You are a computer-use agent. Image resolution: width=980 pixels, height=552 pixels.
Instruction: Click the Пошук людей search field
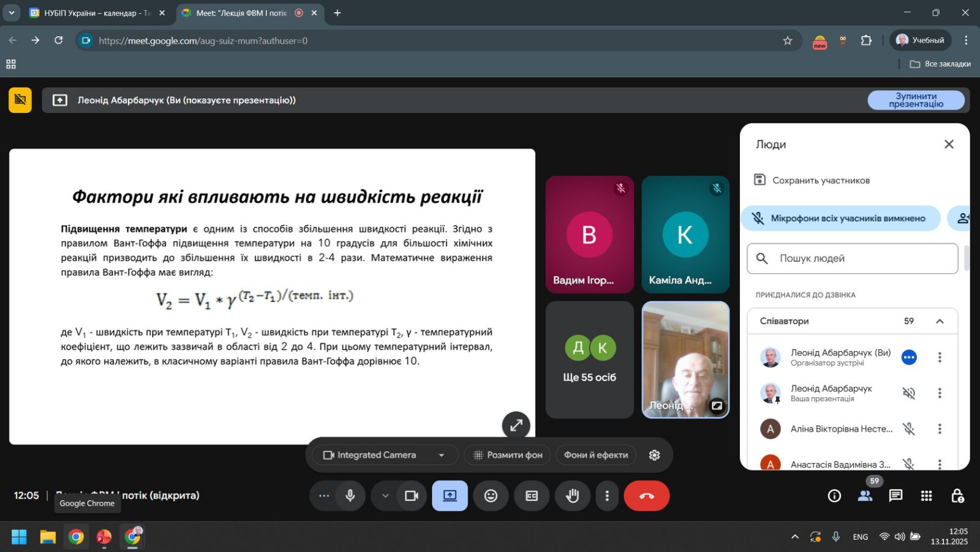pyautogui.click(x=852, y=259)
